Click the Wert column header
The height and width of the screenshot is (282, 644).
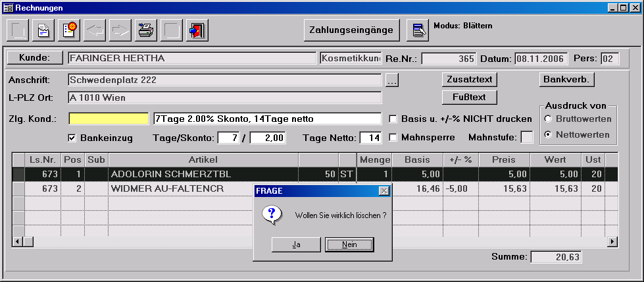pyautogui.click(x=555, y=159)
